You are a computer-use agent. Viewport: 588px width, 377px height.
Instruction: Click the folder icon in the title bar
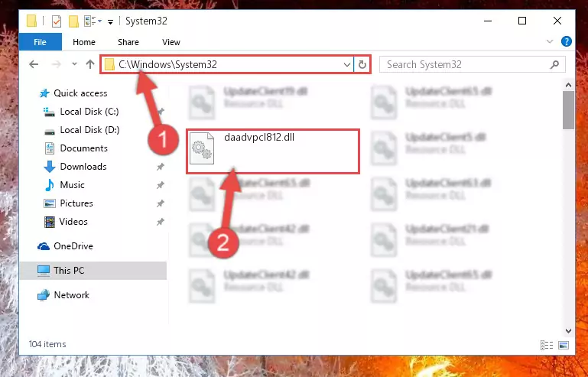(32, 21)
